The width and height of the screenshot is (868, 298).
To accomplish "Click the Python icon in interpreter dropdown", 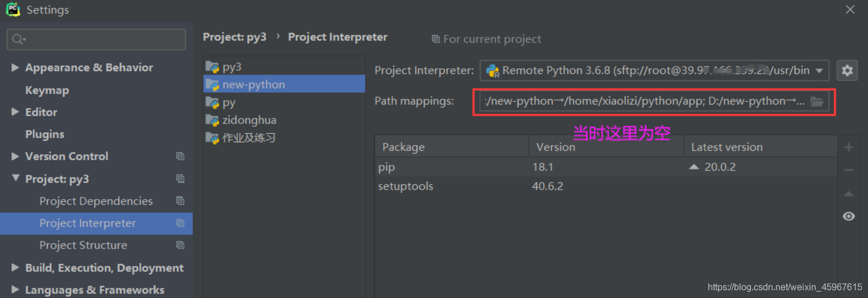I will 493,71.
